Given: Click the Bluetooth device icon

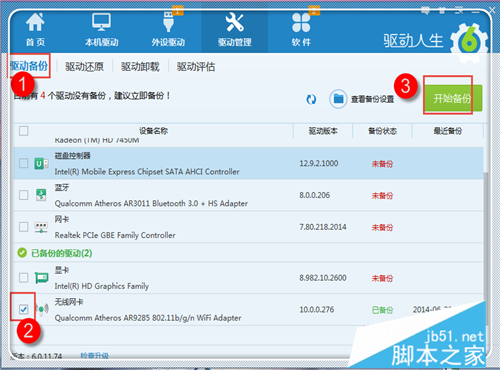Looking at the screenshot, I should click(x=41, y=195).
